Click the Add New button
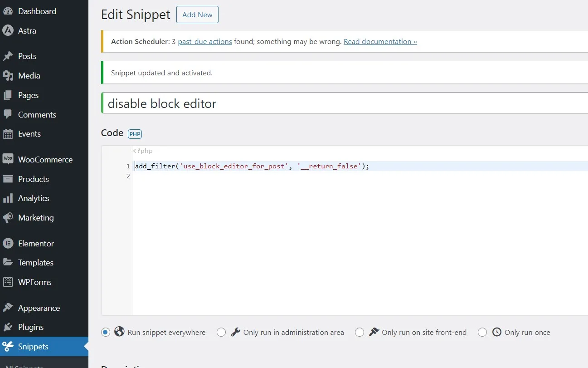This screenshot has height=368, width=588. click(197, 15)
